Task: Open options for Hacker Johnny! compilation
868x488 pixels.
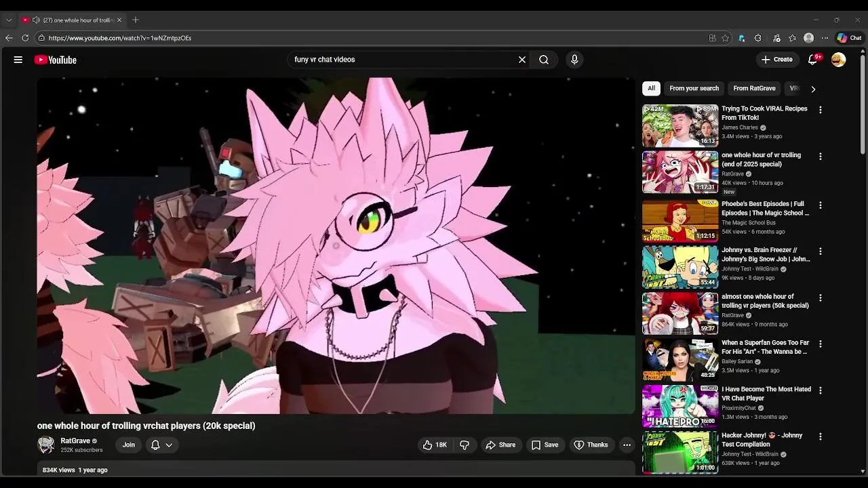Action: (x=821, y=436)
